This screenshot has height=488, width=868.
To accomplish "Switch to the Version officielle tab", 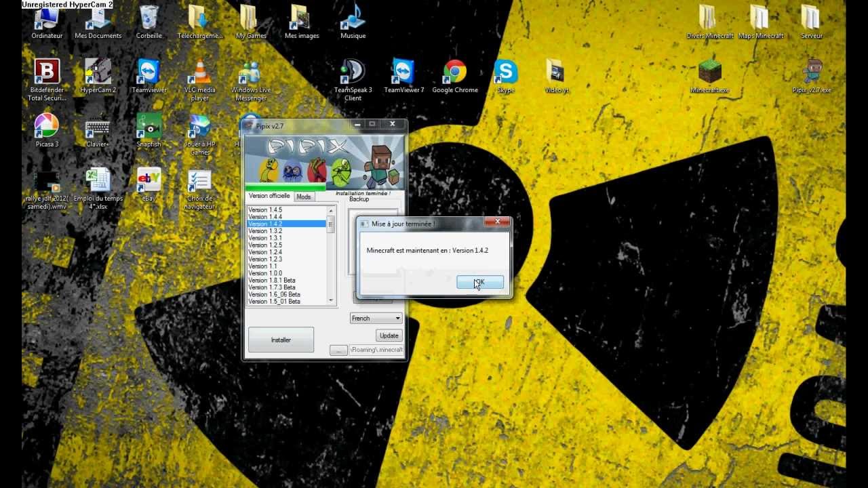I will click(x=269, y=196).
